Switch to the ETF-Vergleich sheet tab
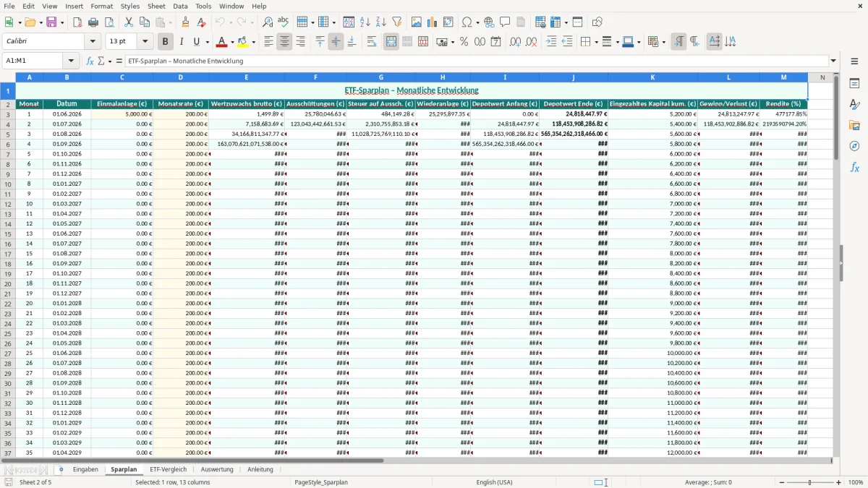 [168, 469]
